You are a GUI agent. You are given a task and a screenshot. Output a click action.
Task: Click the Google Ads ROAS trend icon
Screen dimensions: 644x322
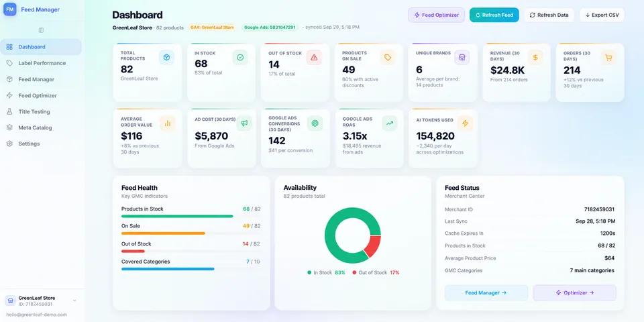[x=389, y=123]
